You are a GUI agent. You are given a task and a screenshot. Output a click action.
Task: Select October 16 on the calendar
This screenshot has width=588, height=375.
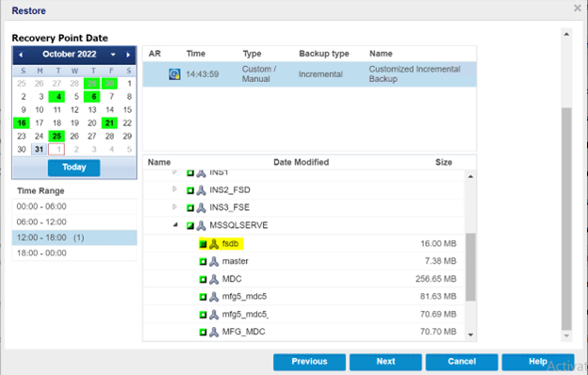pos(22,123)
